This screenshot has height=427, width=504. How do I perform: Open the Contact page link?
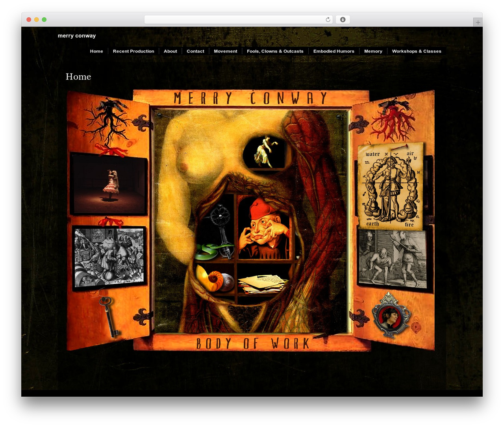pyautogui.click(x=195, y=51)
